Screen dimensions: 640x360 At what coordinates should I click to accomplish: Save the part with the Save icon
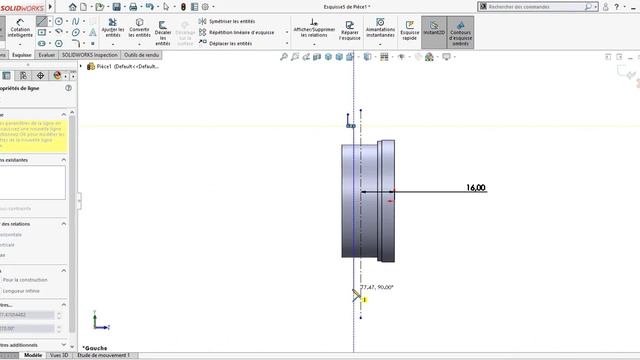click(x=117, y=7)
